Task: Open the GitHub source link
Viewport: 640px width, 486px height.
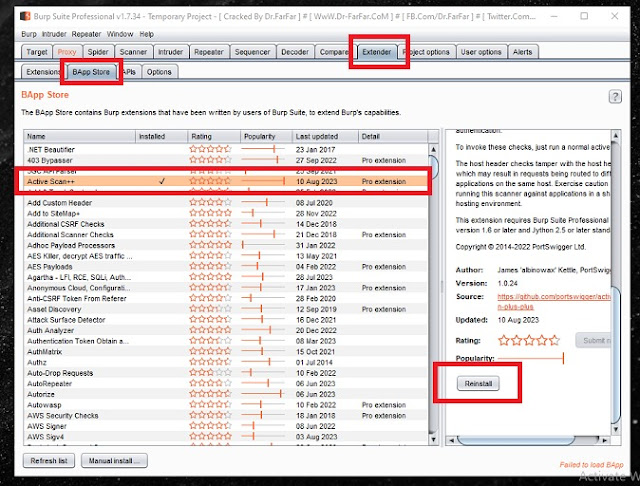Action: pyautogui.click(x=553, y=302)
